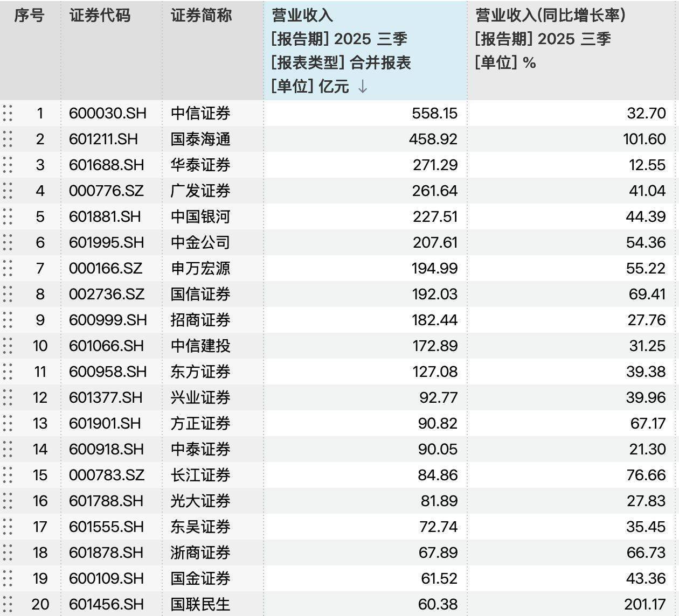
Task: Click the 申万宏源 name cell
Action: point(200,269)
